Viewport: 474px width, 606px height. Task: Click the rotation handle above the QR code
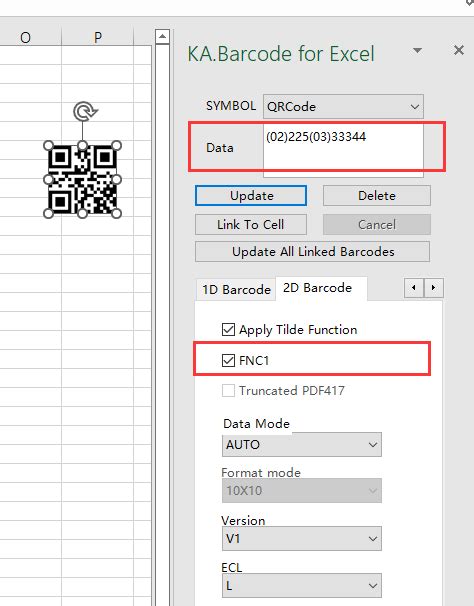(85, 112)
